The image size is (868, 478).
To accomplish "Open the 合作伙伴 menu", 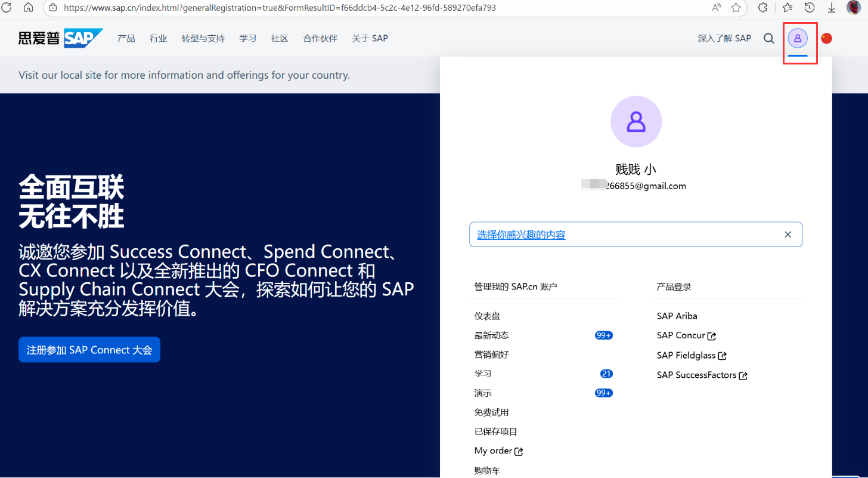I will [320, 38].
